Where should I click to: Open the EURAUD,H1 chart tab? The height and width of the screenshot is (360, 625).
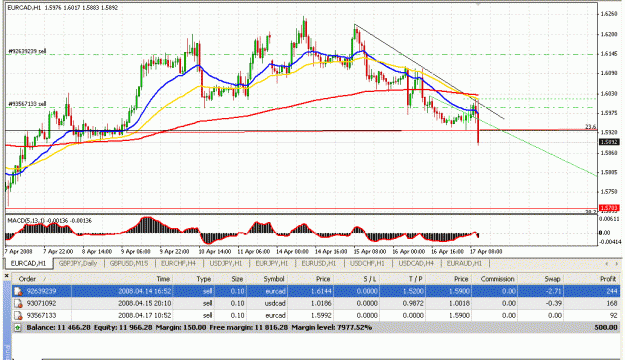[464, 264]
